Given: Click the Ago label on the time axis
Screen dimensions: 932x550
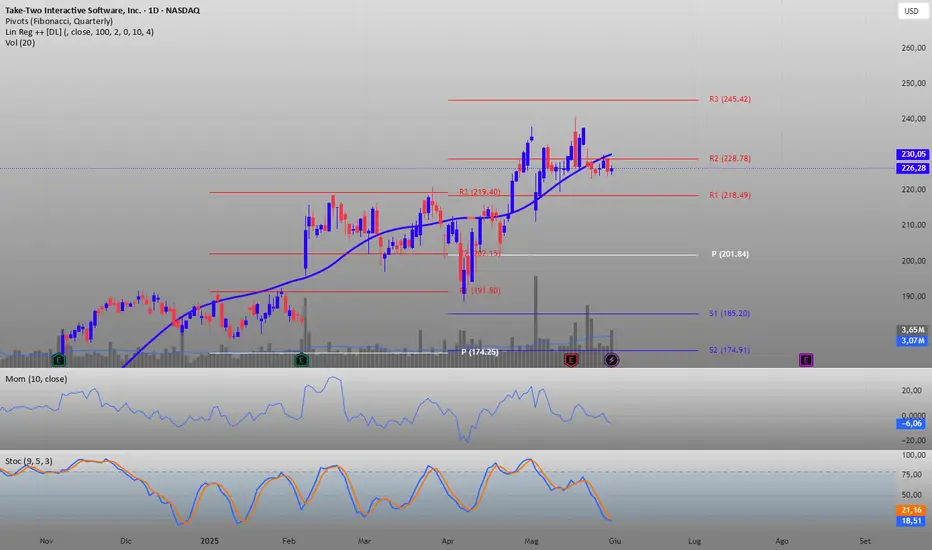Looking at the screenshot, I should tap(782, 541).
